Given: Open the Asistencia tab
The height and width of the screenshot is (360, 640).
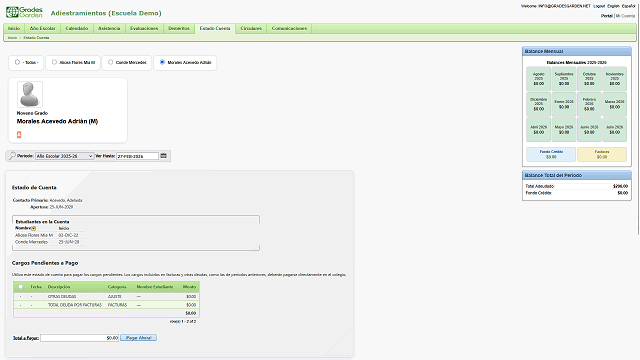Looking at the screenshot, I should (109, 28).
